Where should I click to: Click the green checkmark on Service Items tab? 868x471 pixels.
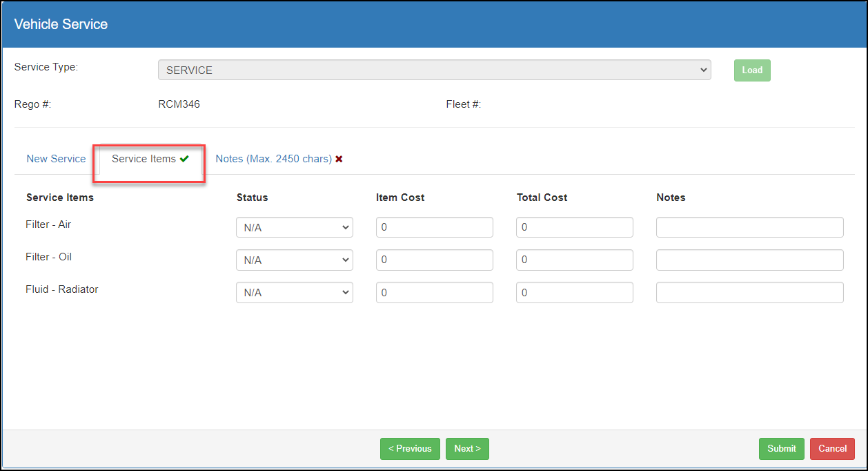tap(184, 159)
